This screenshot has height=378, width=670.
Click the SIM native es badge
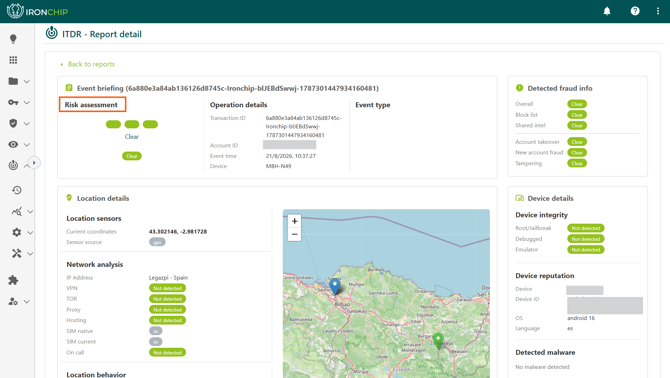(x=156, y=331)
